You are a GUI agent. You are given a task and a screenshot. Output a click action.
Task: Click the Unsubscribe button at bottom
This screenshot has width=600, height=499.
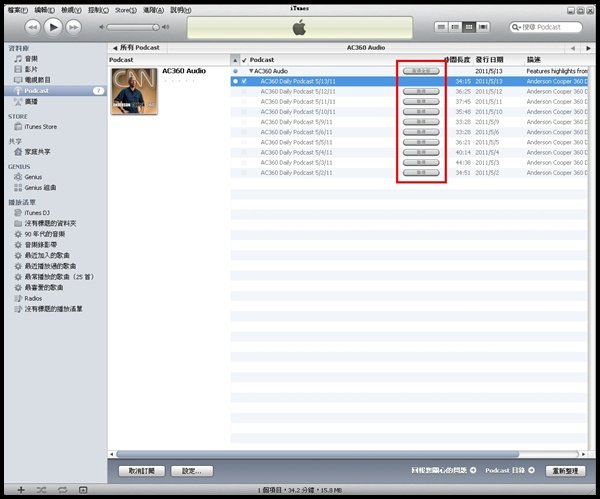[142, 471]
